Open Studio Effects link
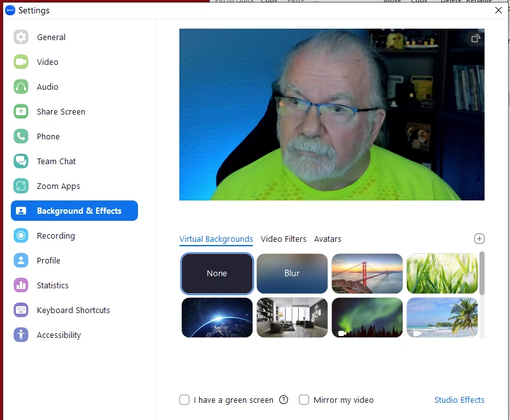Screen dimensions: 510x420 pos(459,400)
